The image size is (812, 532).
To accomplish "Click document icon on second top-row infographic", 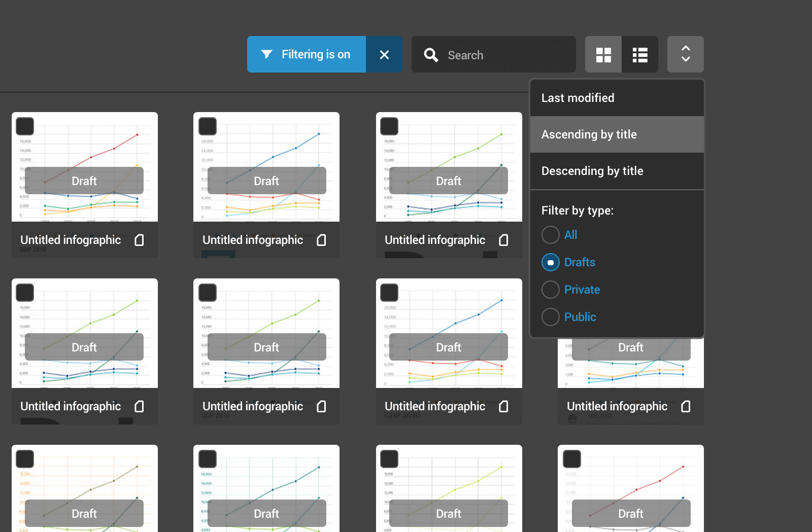I will (321, 240).
